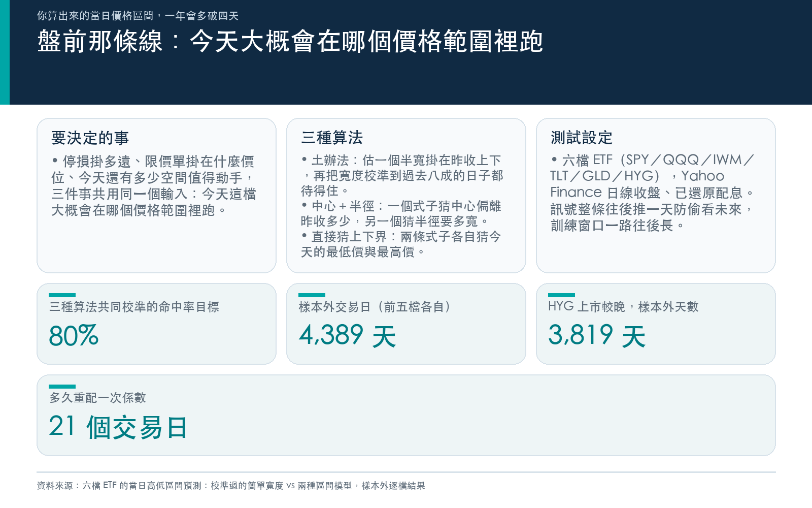Viewport: 812px width, 508px height.
Task: Select the value 3,819 天
Action: coord(597,336)
